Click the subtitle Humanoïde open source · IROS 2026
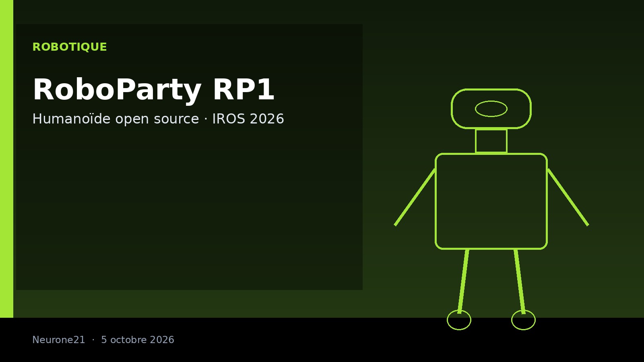The height and width of the screenshot is (362, 644). click(x=158, y=119)
